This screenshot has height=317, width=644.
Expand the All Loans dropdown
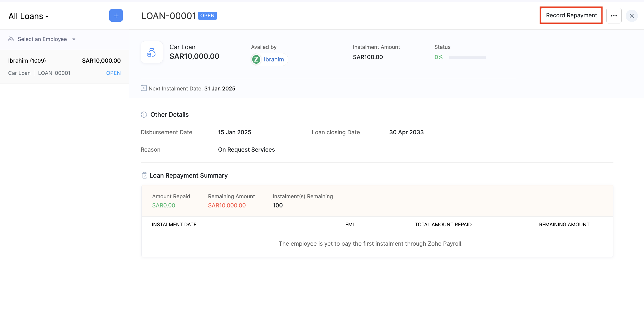[29, 16]
